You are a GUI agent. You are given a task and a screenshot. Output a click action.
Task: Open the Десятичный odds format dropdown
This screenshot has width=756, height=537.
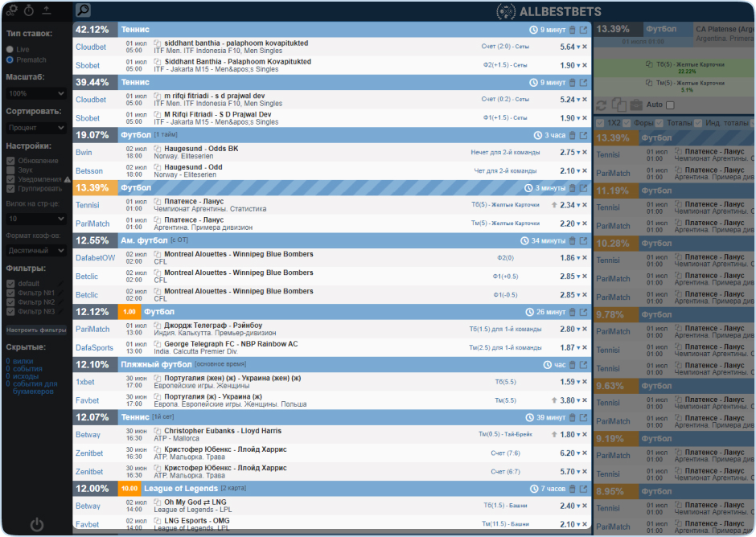point(36,251)
